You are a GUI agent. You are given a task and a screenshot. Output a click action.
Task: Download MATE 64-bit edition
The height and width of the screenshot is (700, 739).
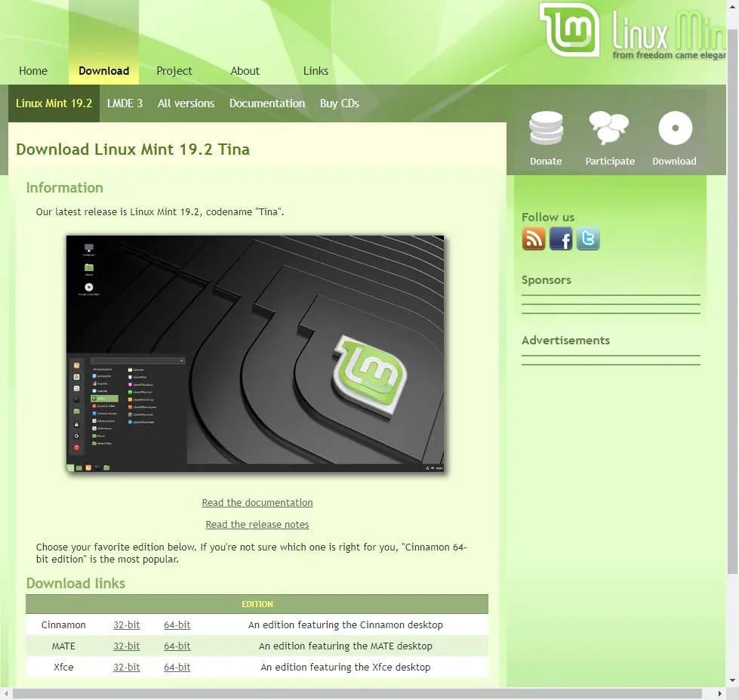pyautogui.click(x=177, y=646)
